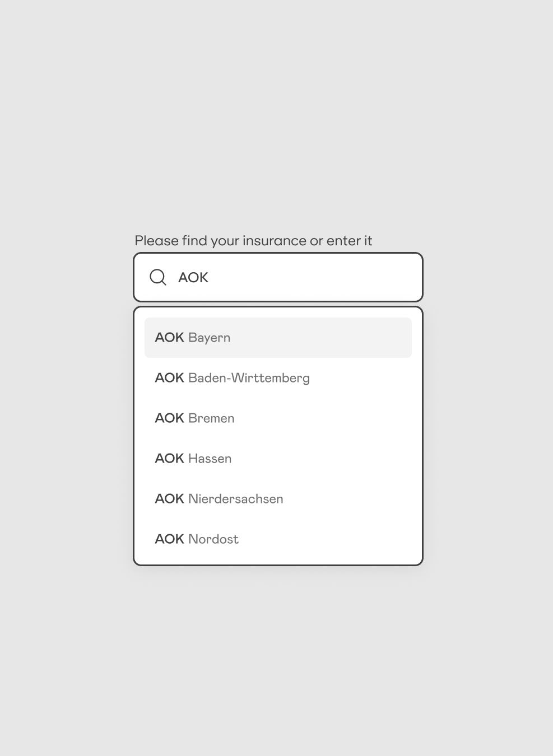Pick AOK Bremen in the list
The width and height of the screenshot is (553, 756).
[x=278, y=418]
